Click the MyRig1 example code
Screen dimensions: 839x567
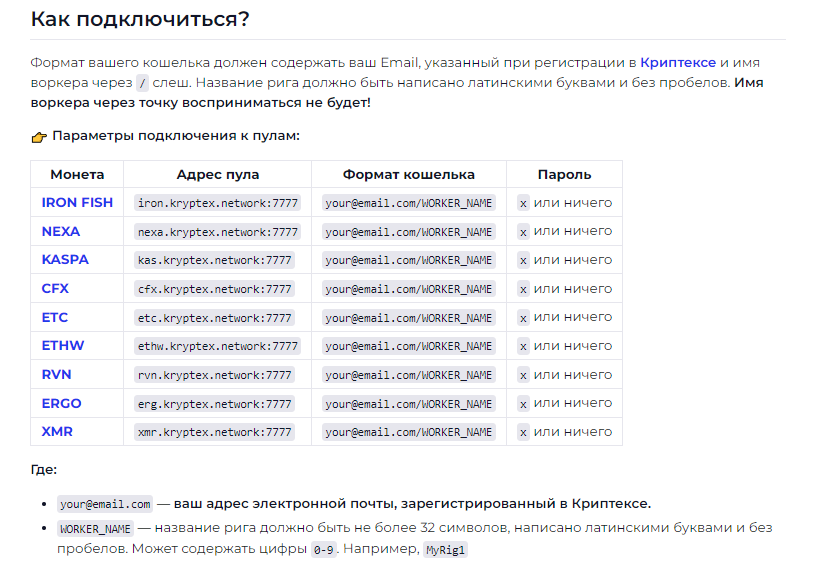click(x=445, y=550)
